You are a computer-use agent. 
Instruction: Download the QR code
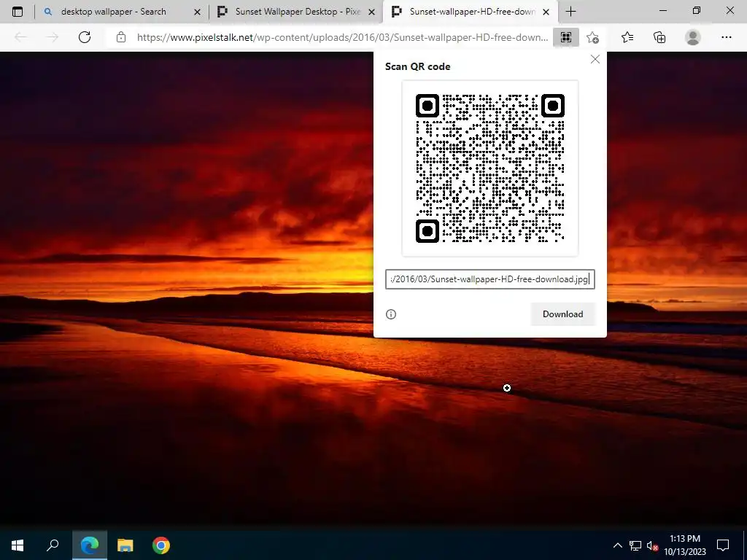[562, 314]
